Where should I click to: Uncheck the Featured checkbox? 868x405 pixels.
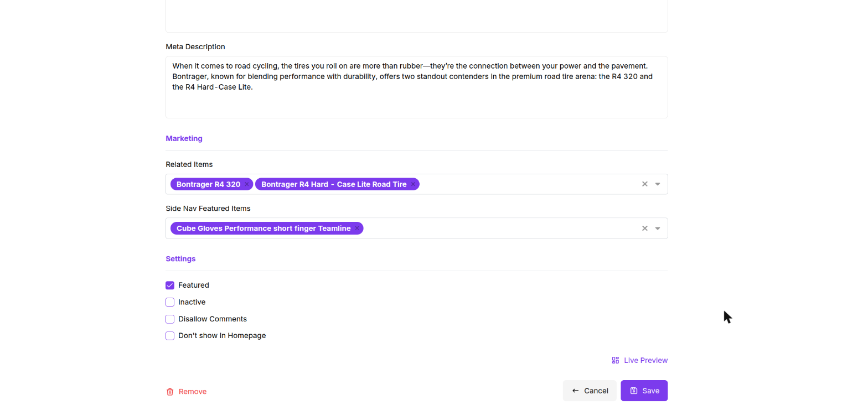point(170,285)
